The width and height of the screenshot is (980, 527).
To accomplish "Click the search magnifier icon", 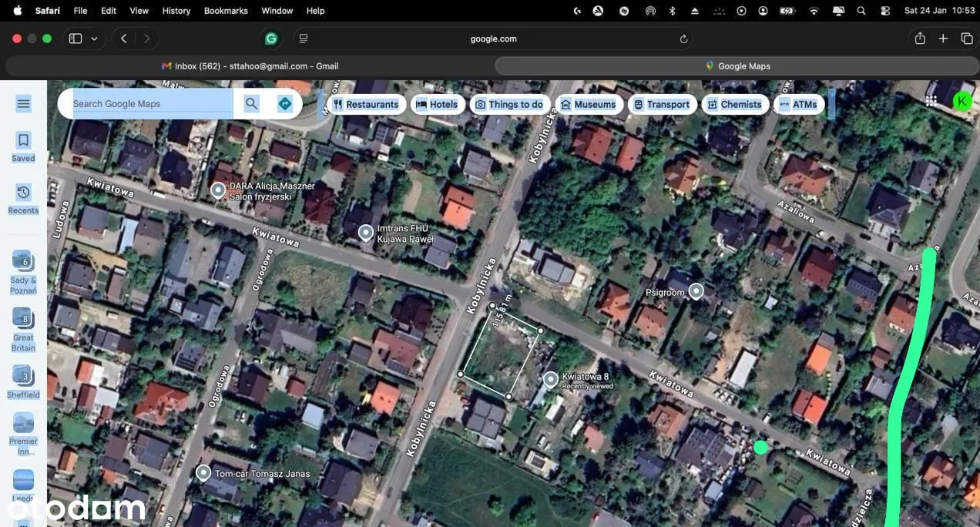I will 251,104.
